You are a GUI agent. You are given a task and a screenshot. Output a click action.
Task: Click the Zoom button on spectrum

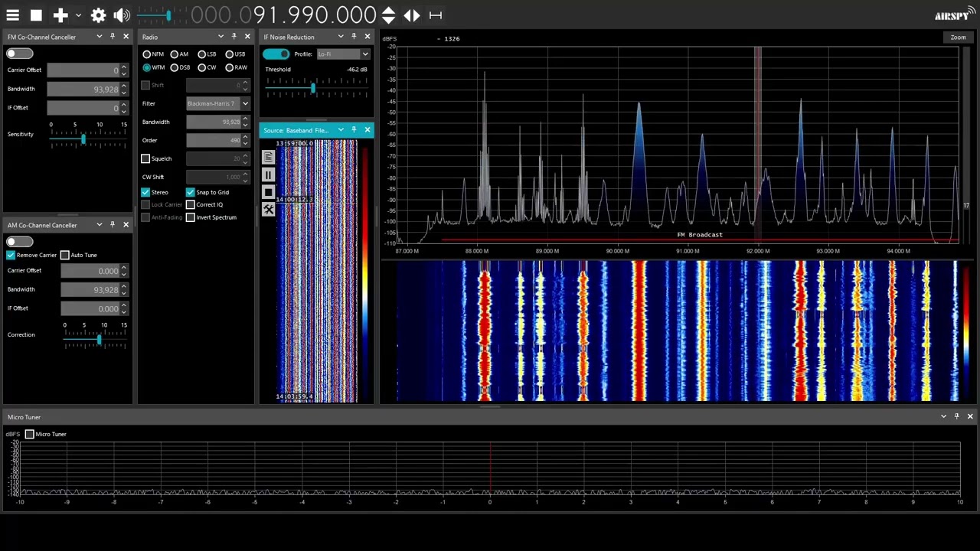click(958, 37)
